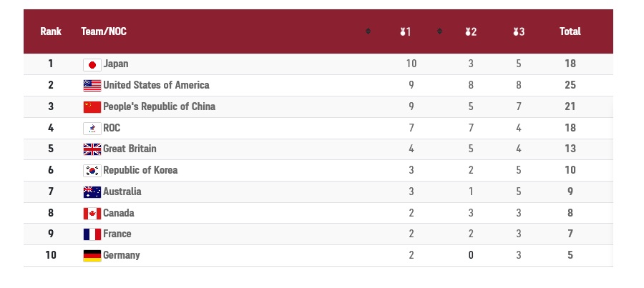Screen dimensions: 644x288
Task: Click the Republic of Korea flag icon
Action: [92, 171]
